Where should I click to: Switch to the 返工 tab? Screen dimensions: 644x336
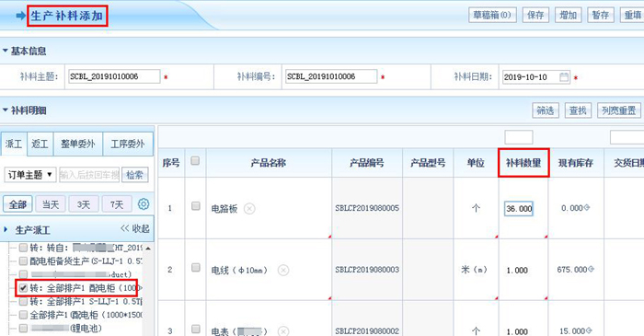[x=40, y=144]
